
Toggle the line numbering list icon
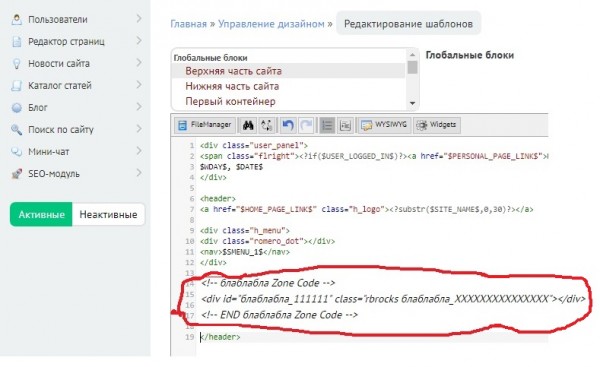click(x=327, y=125)
